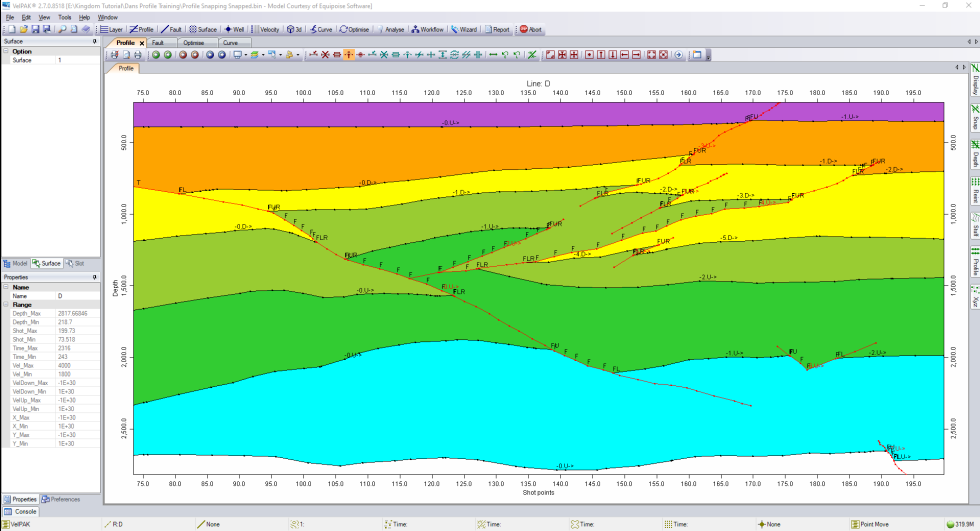The height and width of the screenshot is (531, 980).
Task: Click the Abort button
Action: click(531, 29)
